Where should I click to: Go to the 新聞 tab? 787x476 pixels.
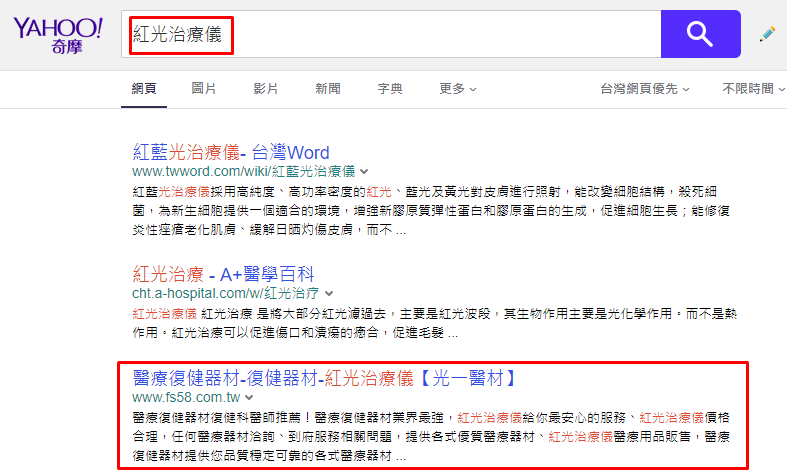tap(328, 89)
